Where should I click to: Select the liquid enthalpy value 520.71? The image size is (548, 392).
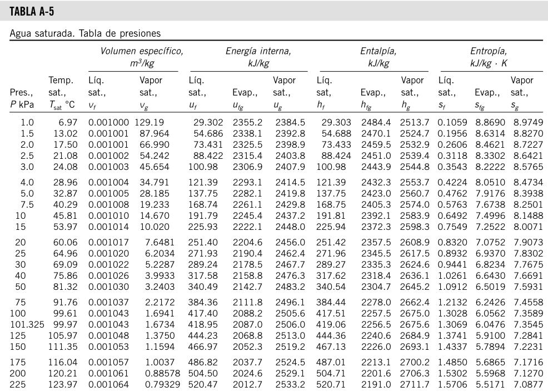[x=331, y=384]
